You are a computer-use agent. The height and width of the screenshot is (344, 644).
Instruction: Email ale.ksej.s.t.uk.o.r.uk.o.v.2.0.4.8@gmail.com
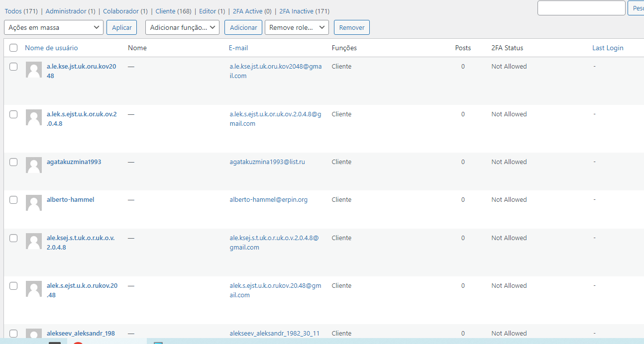pyautogui.click(x=274, y=243)
